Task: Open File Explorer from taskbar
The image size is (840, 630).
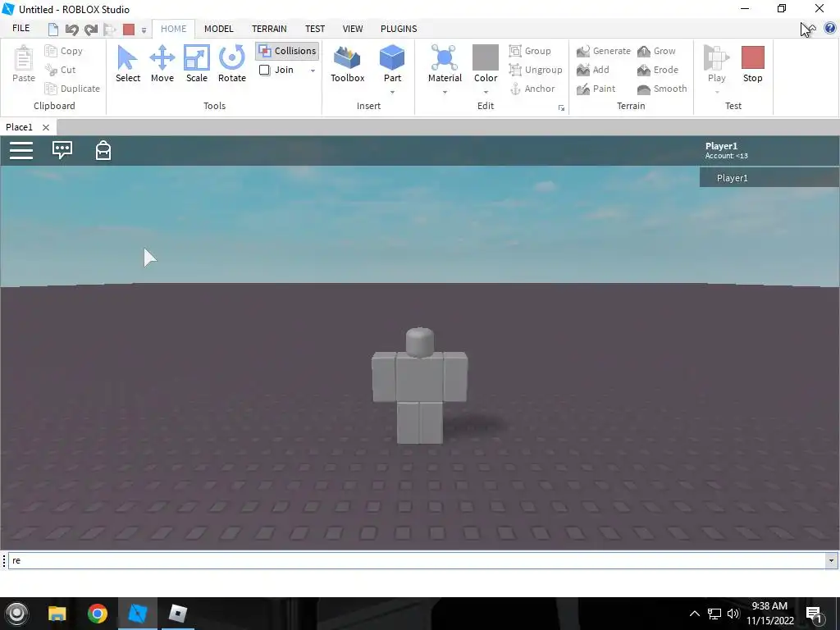Action: pos(57,614)
